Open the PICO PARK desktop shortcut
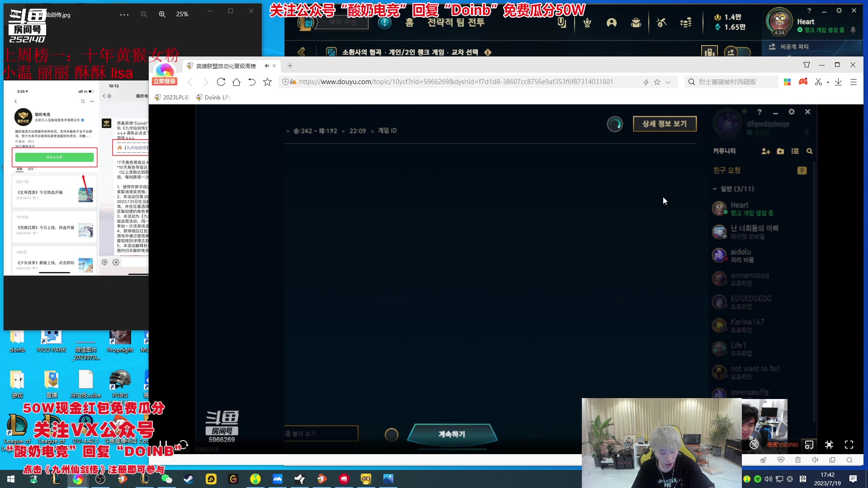This screenshot has height=488, width=868. [52, 341]
